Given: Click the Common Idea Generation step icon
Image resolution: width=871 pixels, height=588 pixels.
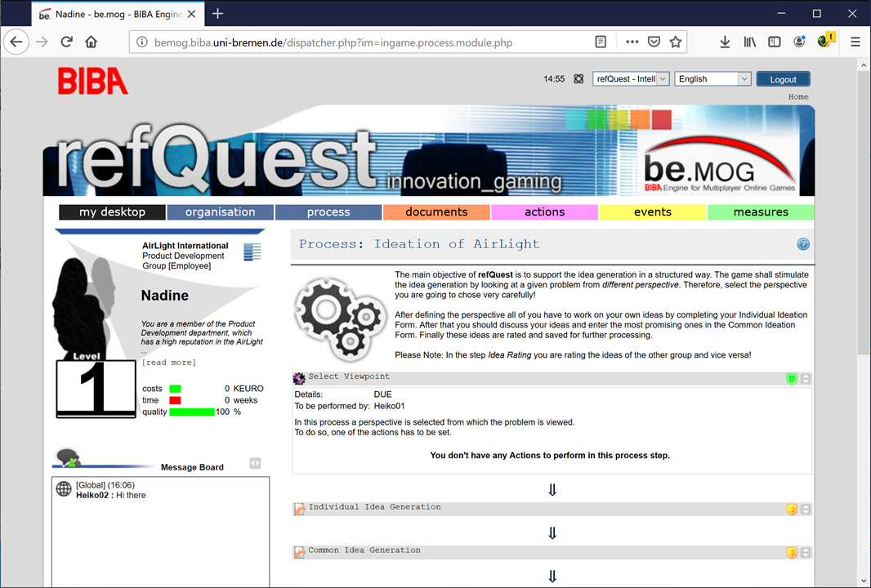Looking at the screenshot, I should (x=299, y=552).
